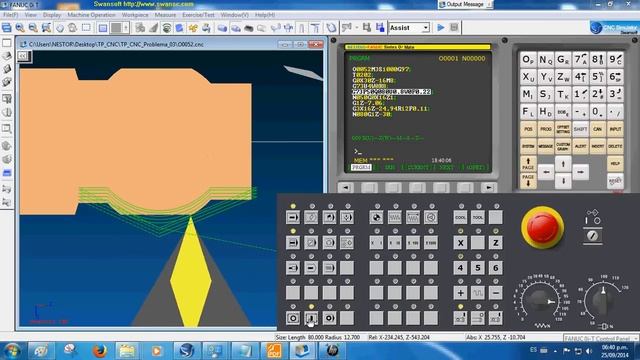Viewport: 640px width, 360px height.
Task: Open Firefox from the taskbar
Action: 99,351
